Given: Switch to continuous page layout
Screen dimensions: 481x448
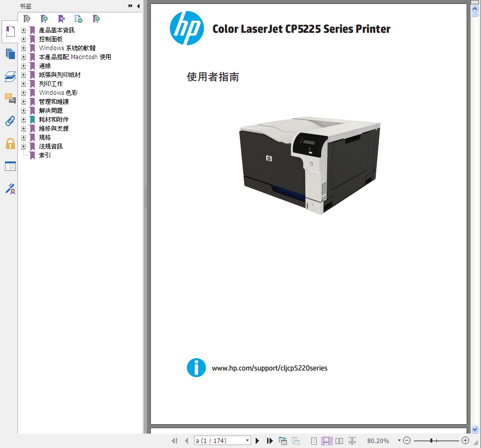Looking at the screenshot, I should (x=327, y=441).
